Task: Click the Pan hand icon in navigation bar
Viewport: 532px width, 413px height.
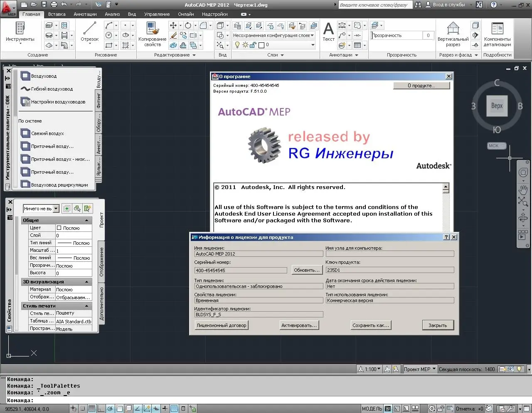Action: tap(523, 189)
